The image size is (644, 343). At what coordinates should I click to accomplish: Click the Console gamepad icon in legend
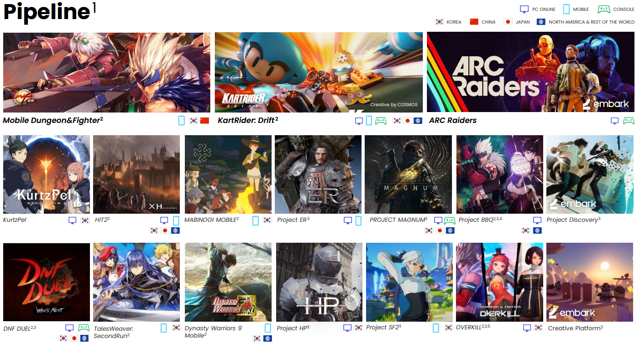point(604,9)
